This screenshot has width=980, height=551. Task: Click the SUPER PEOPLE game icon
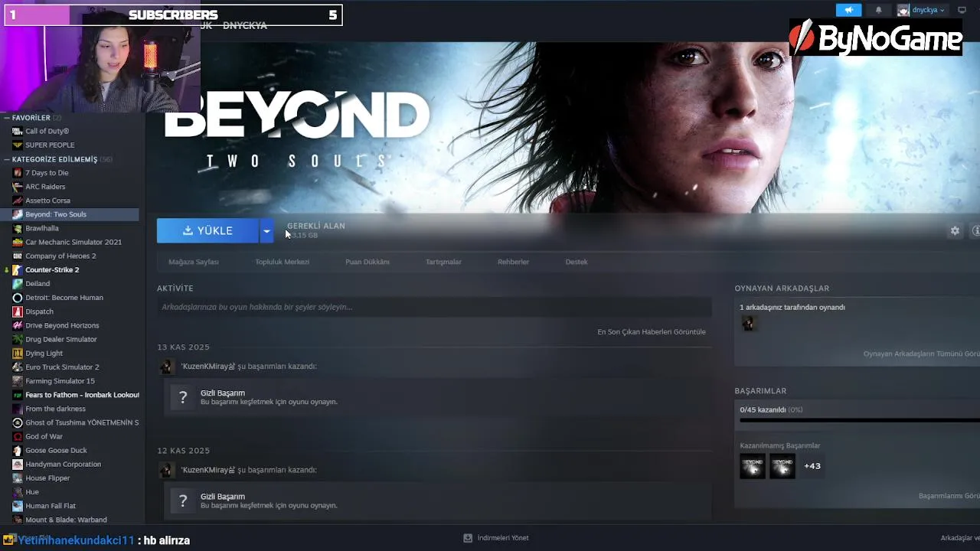[18, 145]
